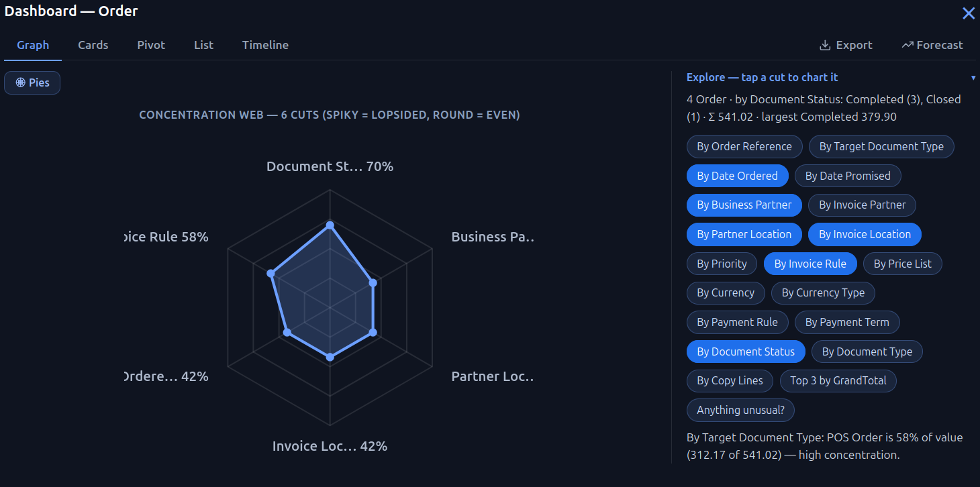Toggle the By Order Reference cut

click(744, 146)
